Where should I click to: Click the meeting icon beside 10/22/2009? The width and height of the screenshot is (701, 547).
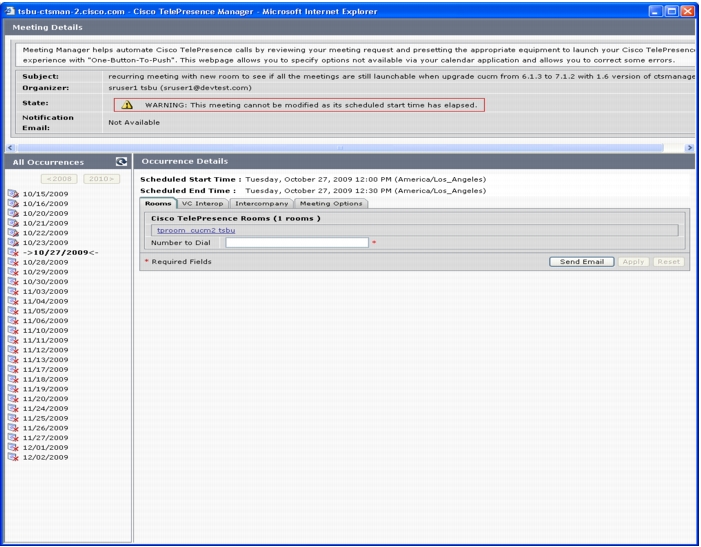click(x=13, y=233)
